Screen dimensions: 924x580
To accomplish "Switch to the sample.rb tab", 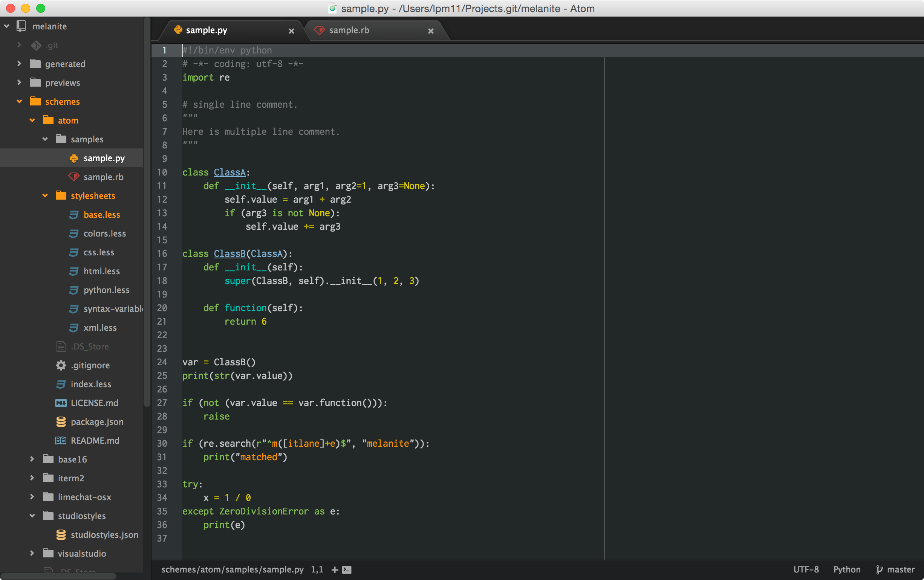I will tap(349, 30).
